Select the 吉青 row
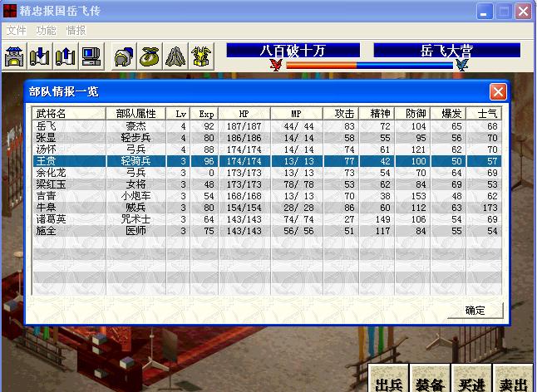Screen dimensions: 537x392 (267, 196)
